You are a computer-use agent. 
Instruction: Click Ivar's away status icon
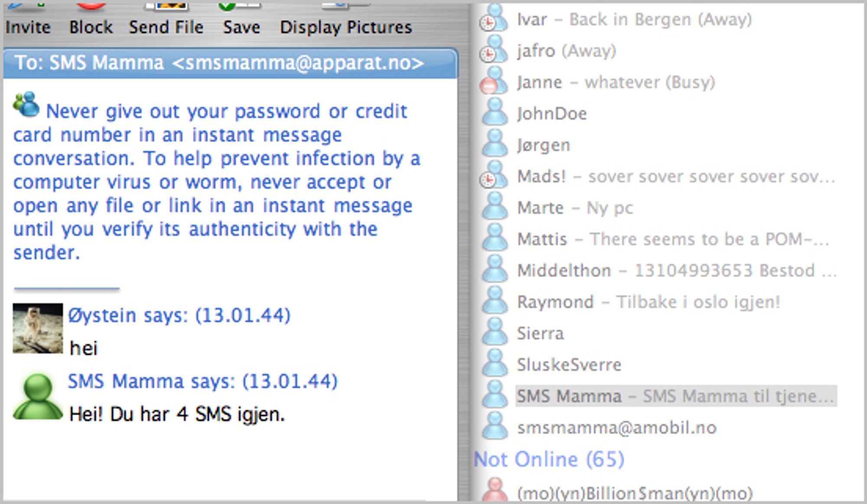(x=494, y=19)
